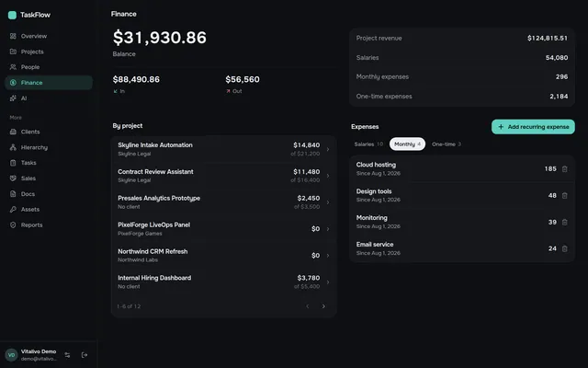The height and width of the screenshot is (368, 588).
Task: Delete the Email service expense
Action: coord(564,248)
